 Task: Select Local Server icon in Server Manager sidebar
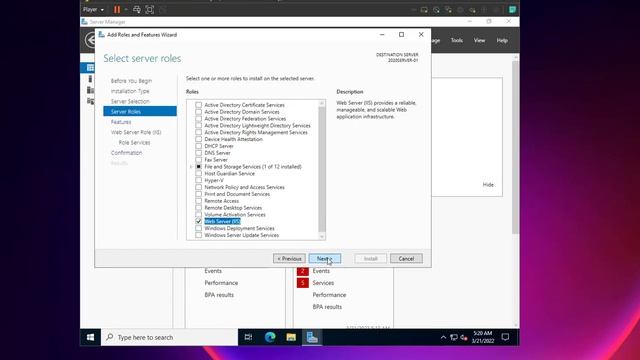coord(90,79)
